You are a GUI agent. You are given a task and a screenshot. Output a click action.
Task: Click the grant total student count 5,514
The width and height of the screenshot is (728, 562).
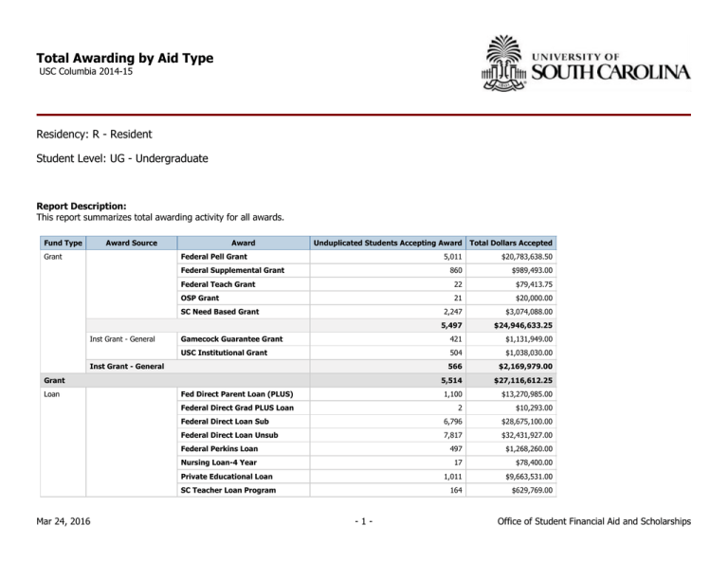[x=452, y=380]
